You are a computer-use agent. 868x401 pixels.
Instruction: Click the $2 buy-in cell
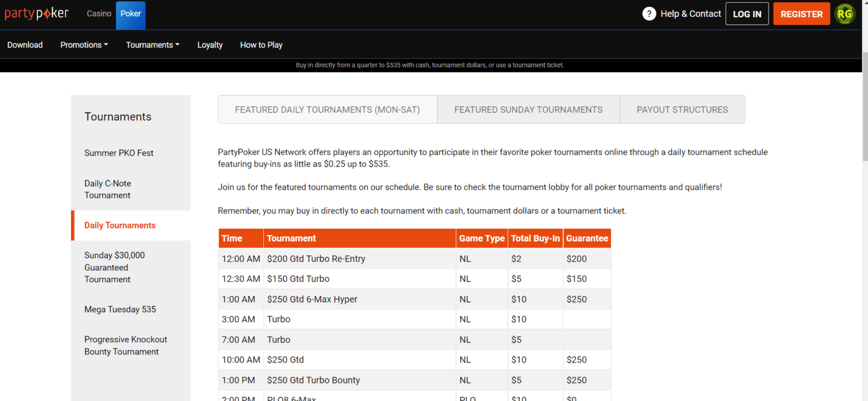coord(535,259)
